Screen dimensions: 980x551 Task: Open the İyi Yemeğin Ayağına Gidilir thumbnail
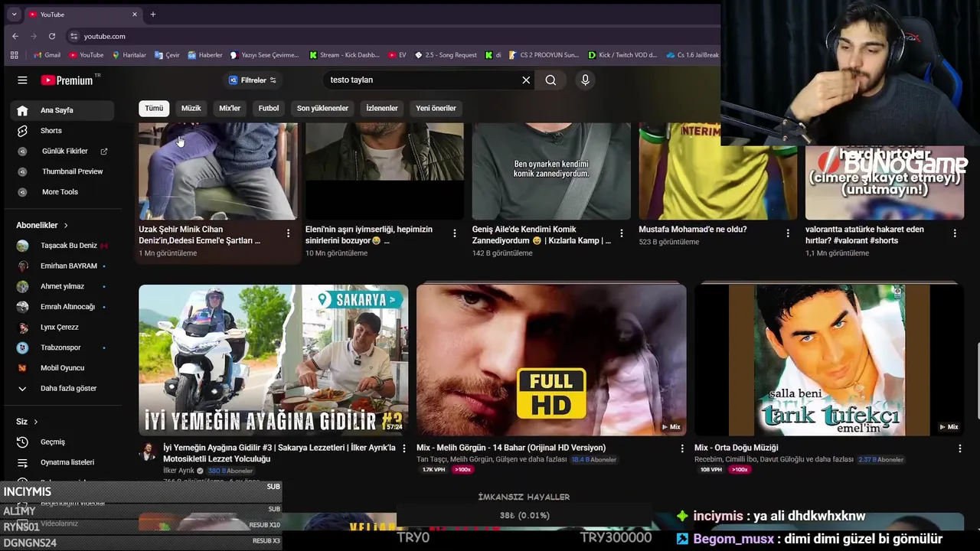click(x=273, y=360)
